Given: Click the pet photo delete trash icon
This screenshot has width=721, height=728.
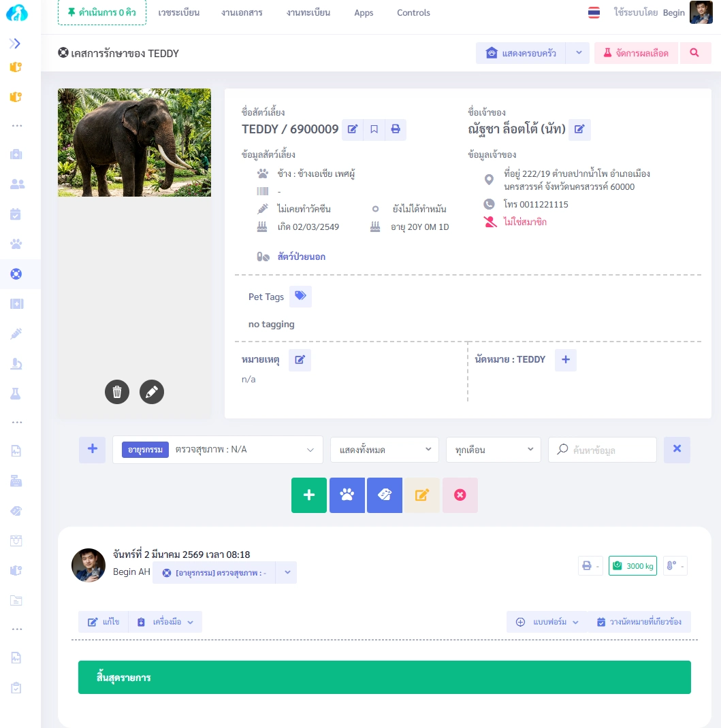Looking at the screenshot, I should tap(117, 392).
